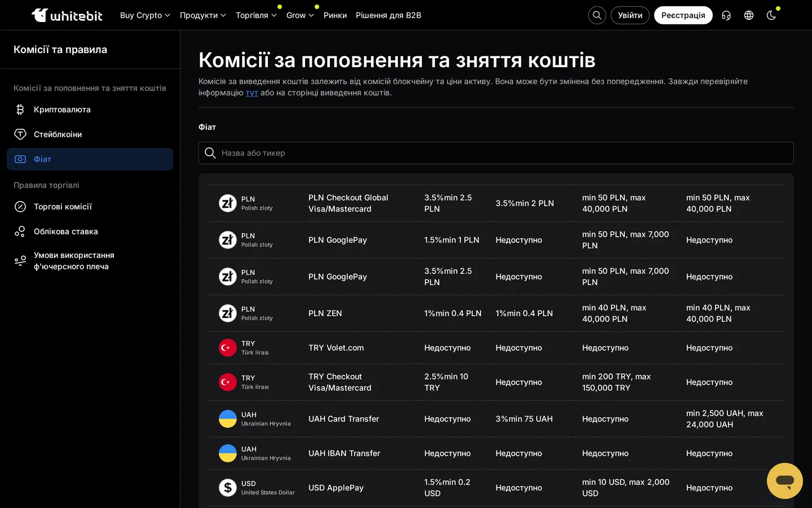The image size is (812, 508).
Task: Click 'min 200 TRY, max 150,000 TRY' cell
Action: tap(616, 382)
